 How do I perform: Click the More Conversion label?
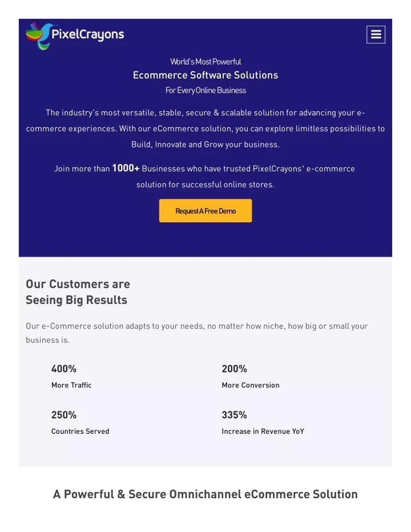click(251, 385)
